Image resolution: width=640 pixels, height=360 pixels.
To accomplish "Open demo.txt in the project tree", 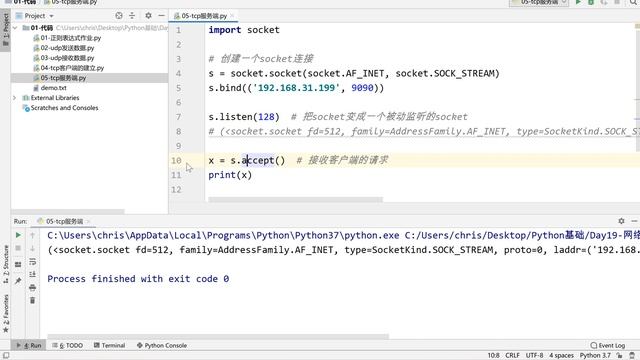I will point(53,88).
